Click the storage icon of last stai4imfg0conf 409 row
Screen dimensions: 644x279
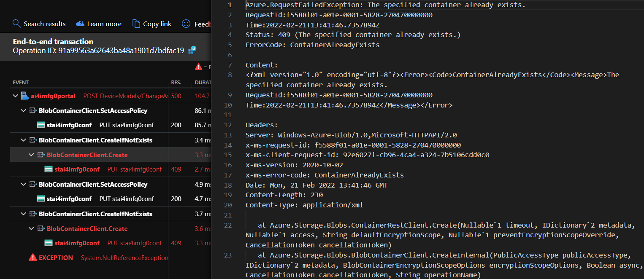[x=49, y=243]
